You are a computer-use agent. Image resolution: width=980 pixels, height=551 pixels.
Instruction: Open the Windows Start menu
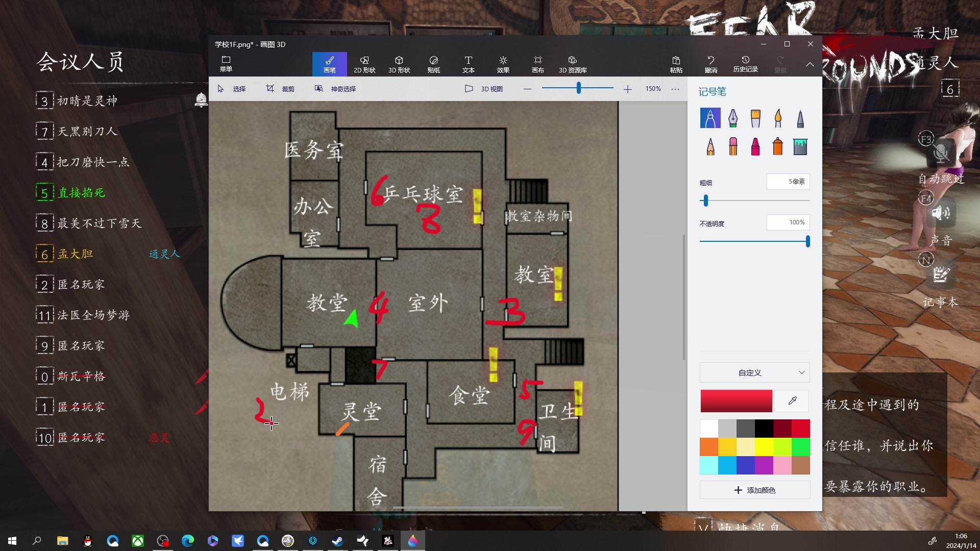click(x=12, y=541)
